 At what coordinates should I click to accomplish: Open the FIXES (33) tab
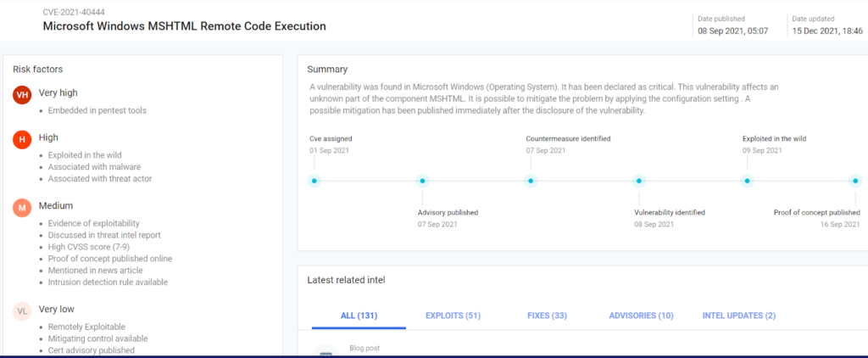coord(547,316)
